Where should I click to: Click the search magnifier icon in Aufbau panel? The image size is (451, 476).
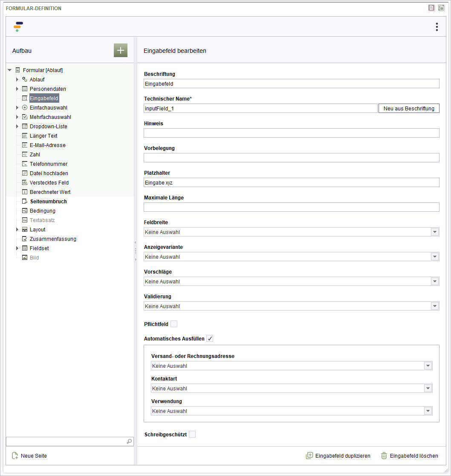(129, 441)
